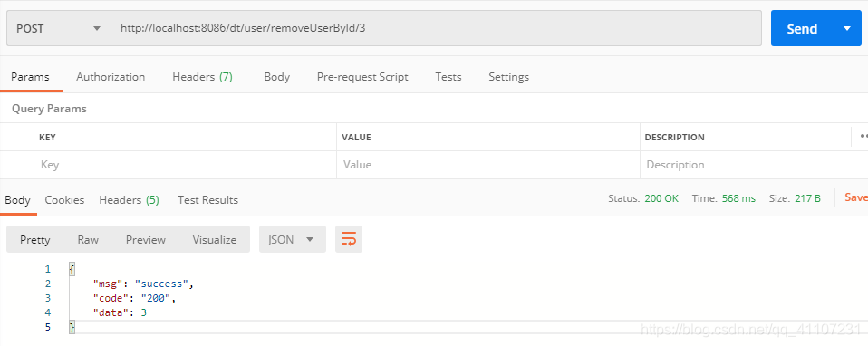868x346 pixels.
Task: Expand the JSON format dropdown
Action: 293,239
